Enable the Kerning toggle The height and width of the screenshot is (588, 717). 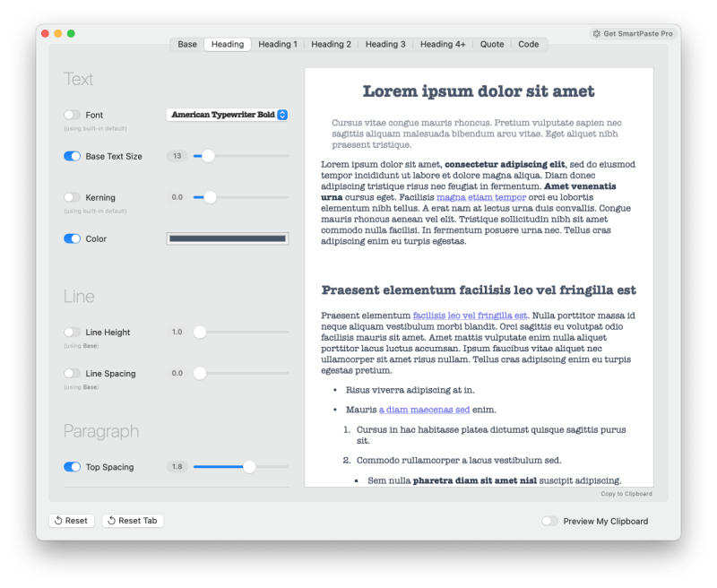point(72,197)
